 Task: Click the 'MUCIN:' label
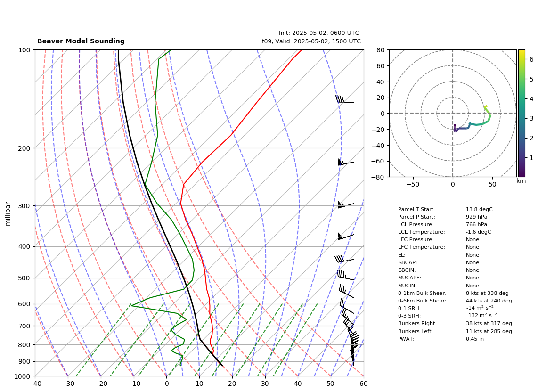[408, 286]
